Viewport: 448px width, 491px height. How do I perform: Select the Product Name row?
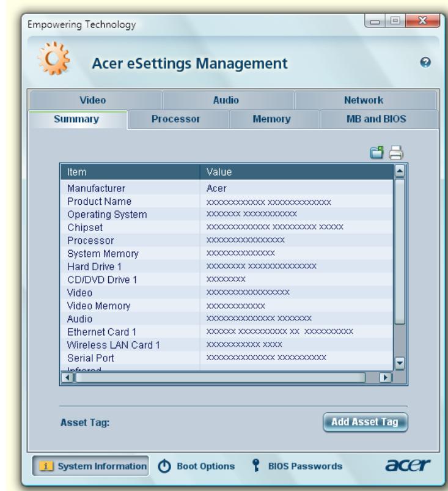[x=227, y=201]
